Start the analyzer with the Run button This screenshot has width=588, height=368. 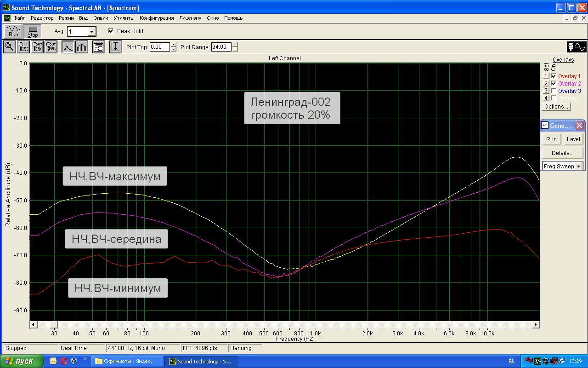coord(13,31)
